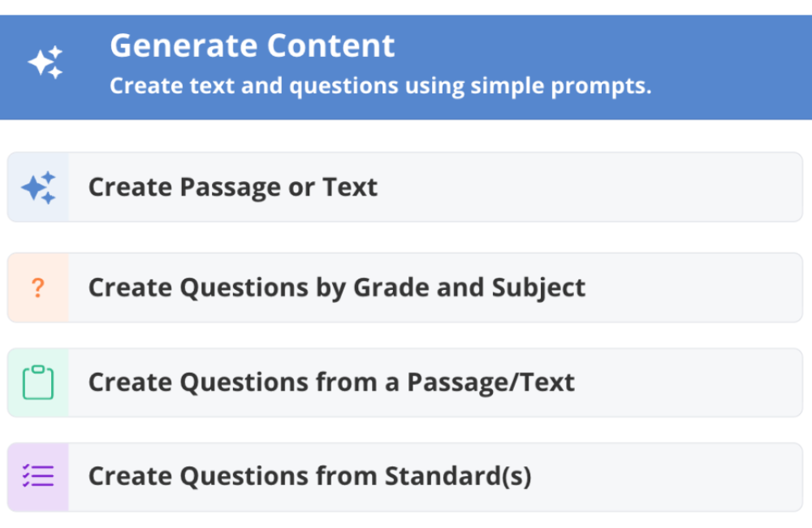Click the blue sparkle icon beside Create Passage

click(x=38, y=188)
